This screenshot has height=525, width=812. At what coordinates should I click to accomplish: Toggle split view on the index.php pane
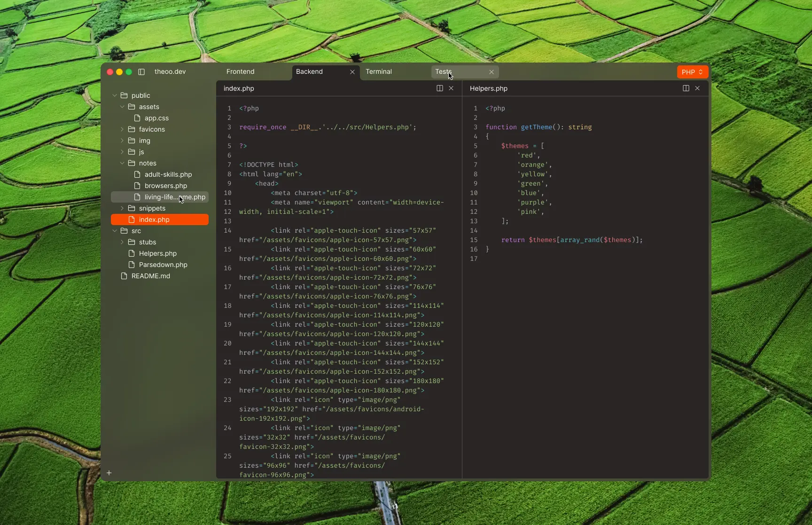click(x=440, y=88)
